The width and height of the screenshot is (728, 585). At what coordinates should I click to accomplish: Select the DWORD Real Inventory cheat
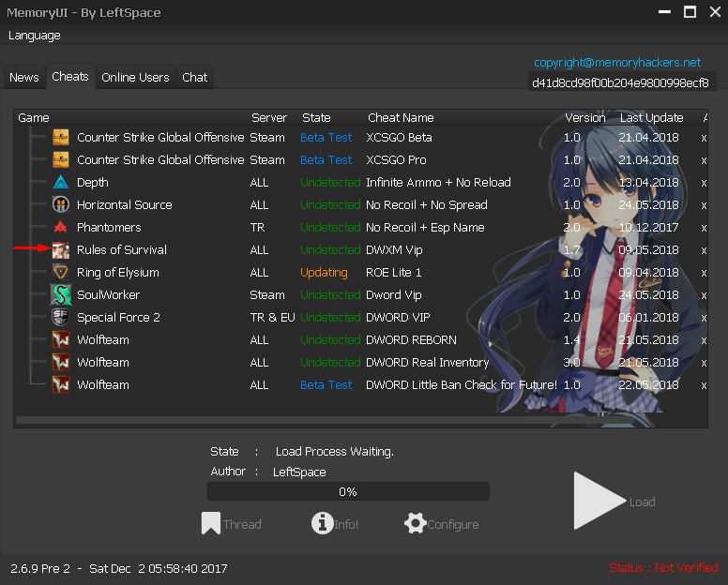[x=428, y=362]
